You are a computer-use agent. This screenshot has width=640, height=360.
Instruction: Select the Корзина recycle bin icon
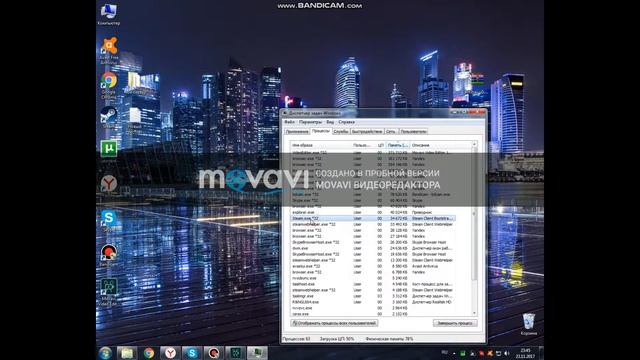(529, 324)
